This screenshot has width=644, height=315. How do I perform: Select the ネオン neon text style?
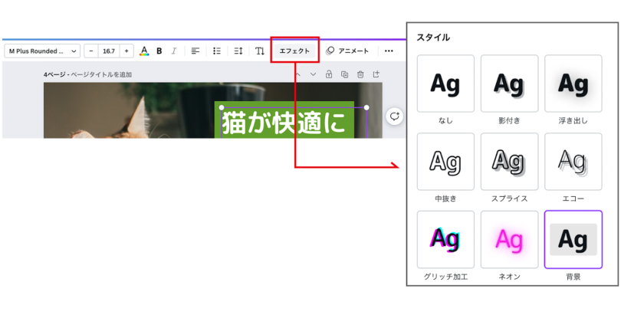coord(509,239)
